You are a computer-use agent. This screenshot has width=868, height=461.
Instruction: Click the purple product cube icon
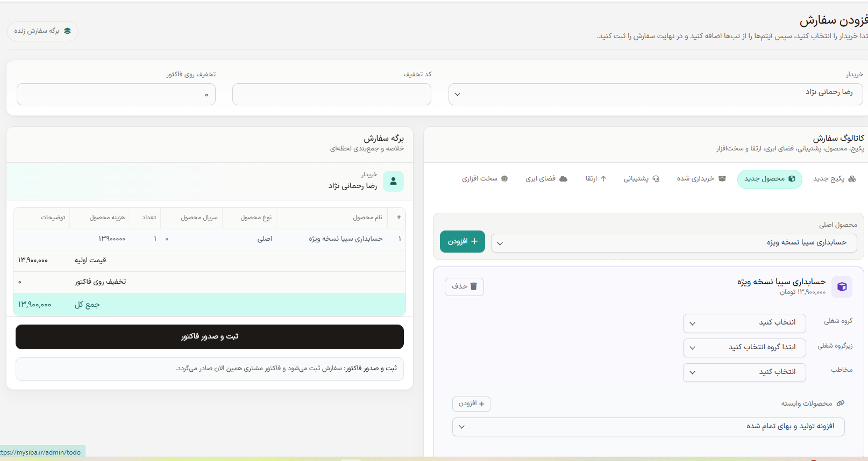[842, 287]
